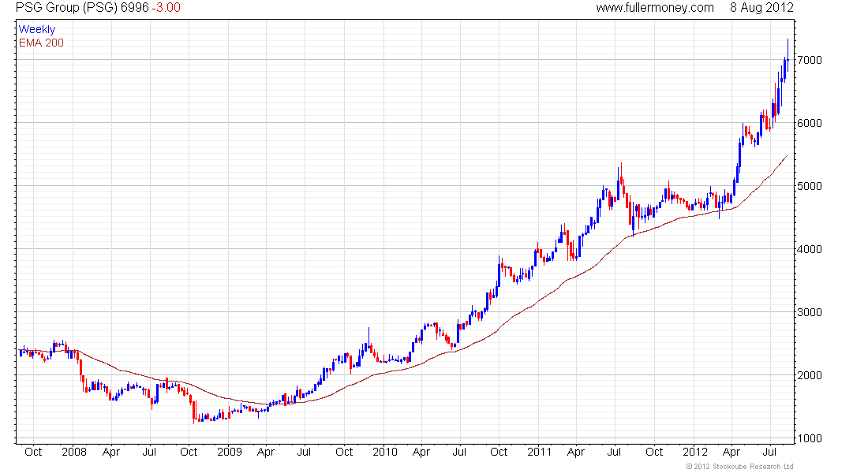Click the date 8 Aug 2012

click(x=761, y=8)
